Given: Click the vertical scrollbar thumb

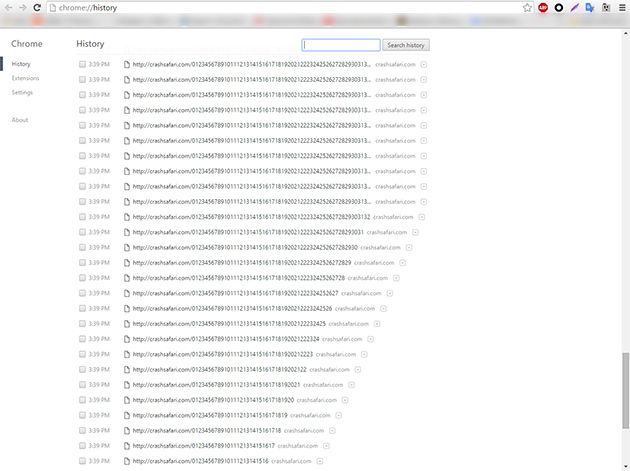Looking at the screenshot, I should click(x=626, y=391).
